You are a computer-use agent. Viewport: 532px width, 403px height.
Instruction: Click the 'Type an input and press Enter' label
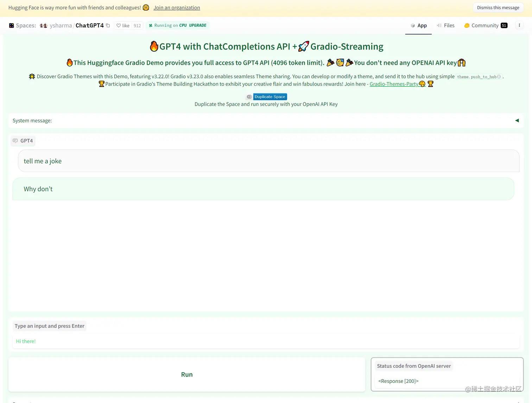pos(50,326)
